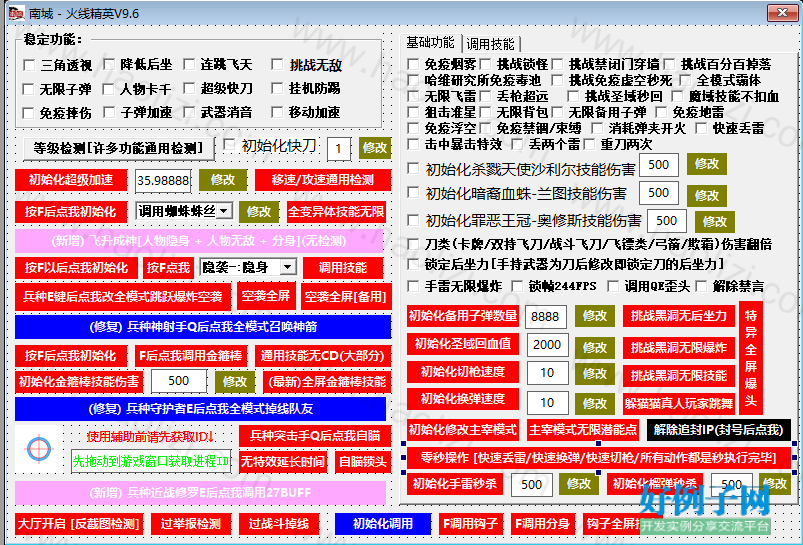
Task: Click the app icon in title bar
Action: click(15, 13)
